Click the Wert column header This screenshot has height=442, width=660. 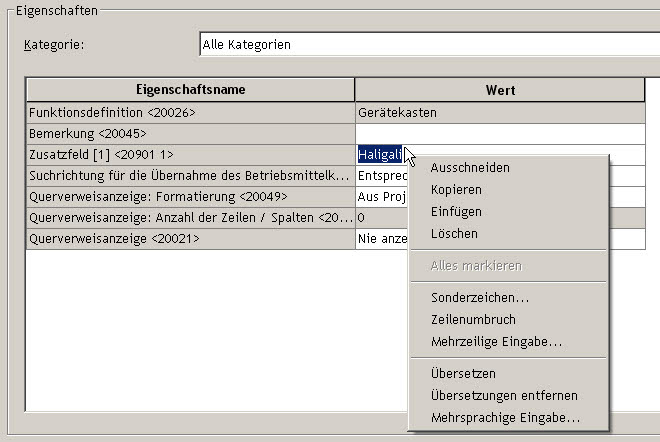tap(500, 90)
